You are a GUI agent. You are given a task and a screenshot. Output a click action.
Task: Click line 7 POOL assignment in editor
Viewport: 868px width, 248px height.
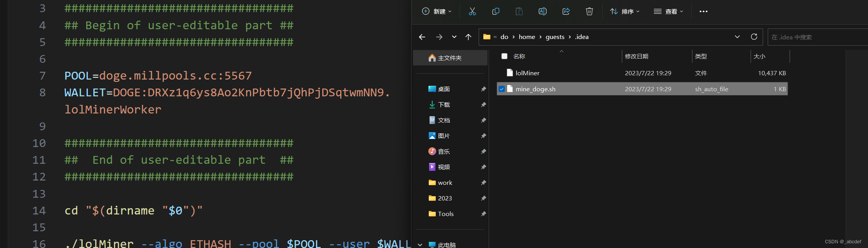click(x=158, y=76)
